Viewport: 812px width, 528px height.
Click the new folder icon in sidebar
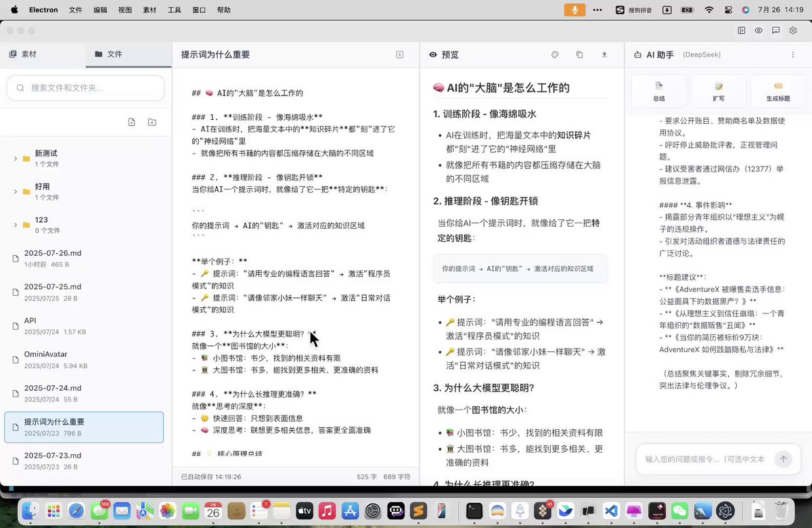pos(152,122)
